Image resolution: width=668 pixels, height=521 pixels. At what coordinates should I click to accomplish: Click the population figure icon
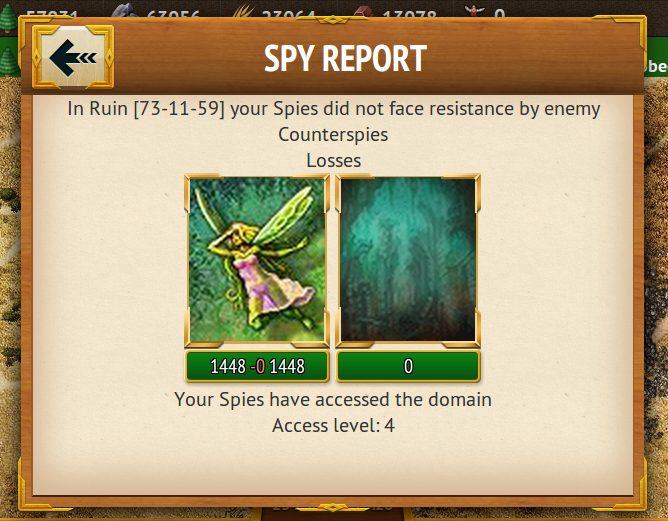(474, 10)
